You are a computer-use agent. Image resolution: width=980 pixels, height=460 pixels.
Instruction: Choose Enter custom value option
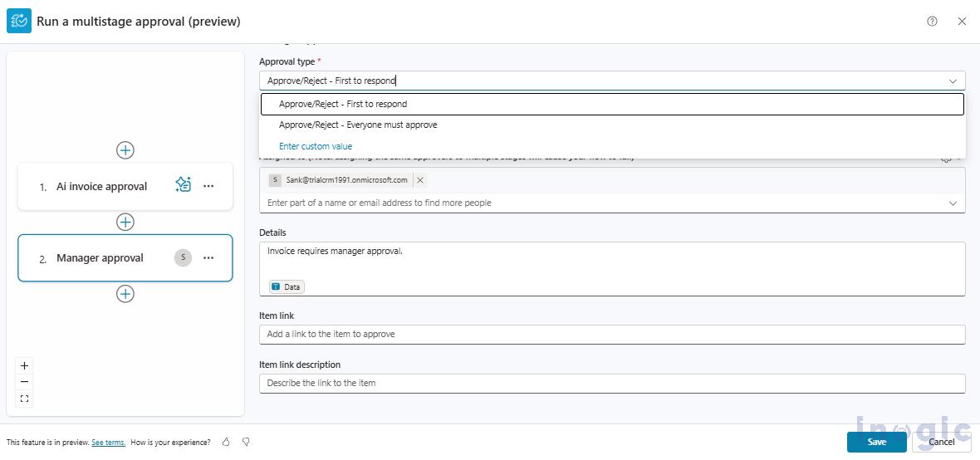[316, 146]
